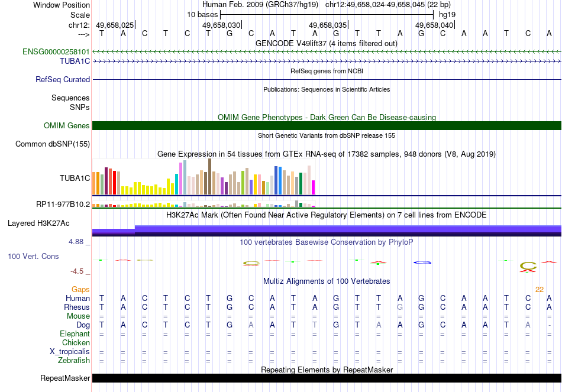Click the blue TUBA1C arrowed gene line
This screenshot has height=392, width=562.
(x=327, y=61)
